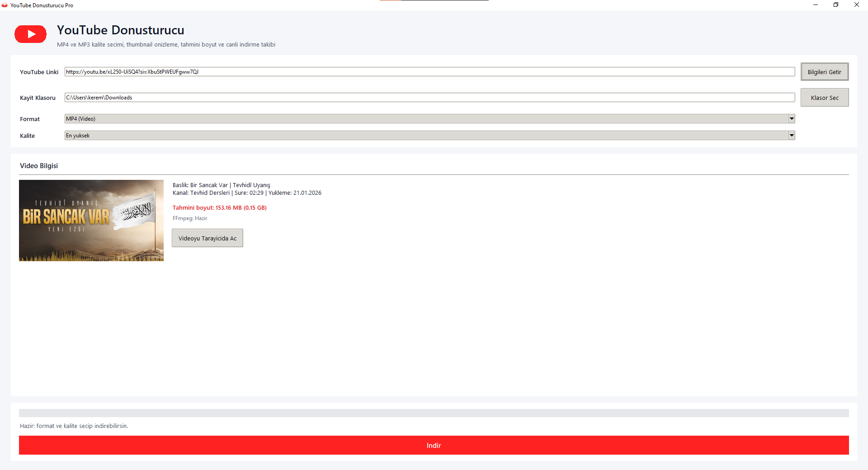The width and height of the screenshot is (868, 470).
Task: Click the small app icon in title bar
Action: coord(5,5)
